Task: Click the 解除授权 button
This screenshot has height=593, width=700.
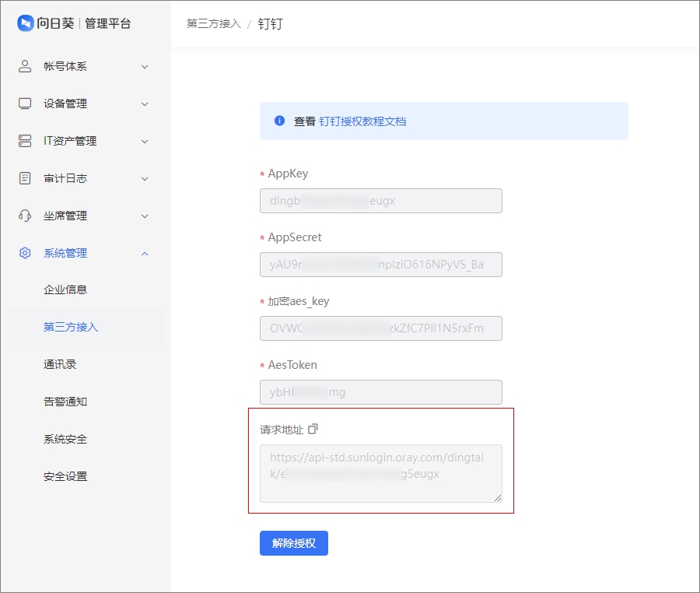Action: (x=294, y=543)
